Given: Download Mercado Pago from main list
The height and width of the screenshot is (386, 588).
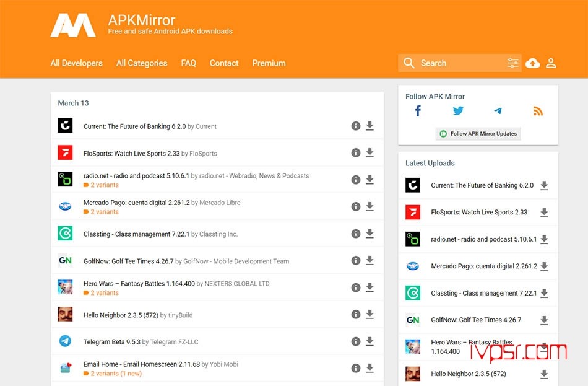Looking at the screenshot, I should pyautogui.click(x=370, y=206).
